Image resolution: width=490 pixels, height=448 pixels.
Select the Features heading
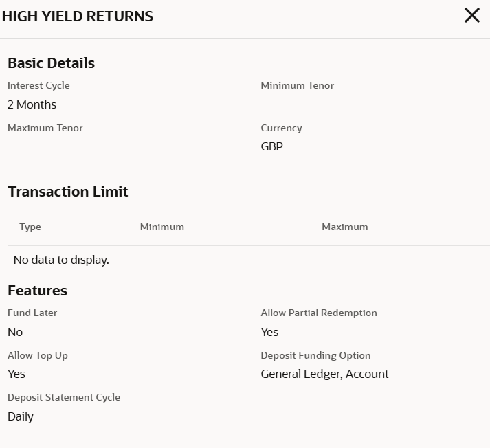click(x=37, y=291)
